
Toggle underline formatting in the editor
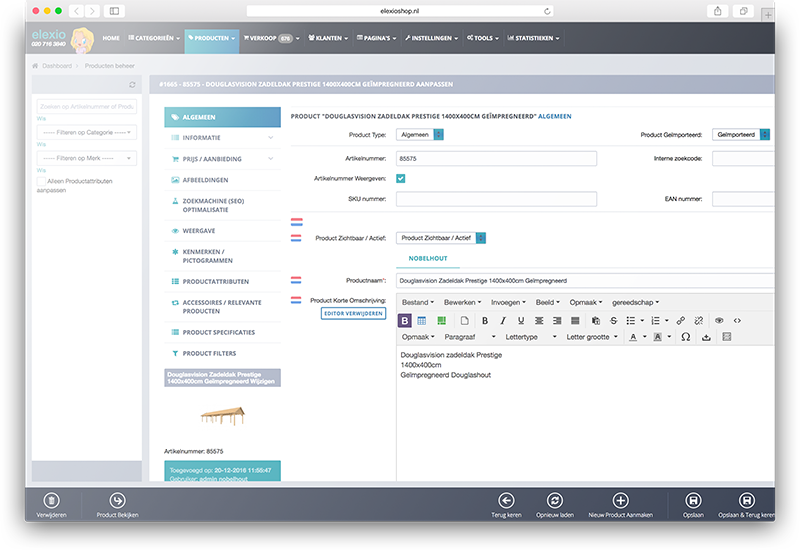(x=520, y=320)
